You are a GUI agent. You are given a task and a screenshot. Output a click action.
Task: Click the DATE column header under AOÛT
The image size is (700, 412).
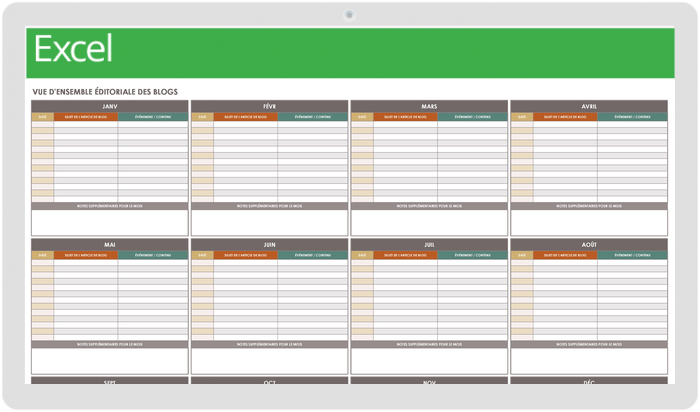[522, 255]
